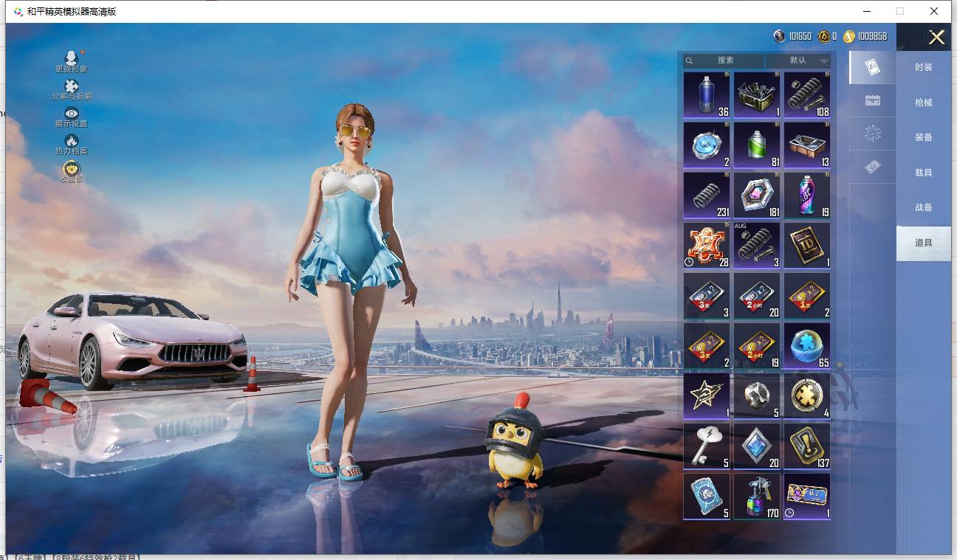Select the treasure chest sub-category tab
The image size is (957, 560).
point(872,100)
